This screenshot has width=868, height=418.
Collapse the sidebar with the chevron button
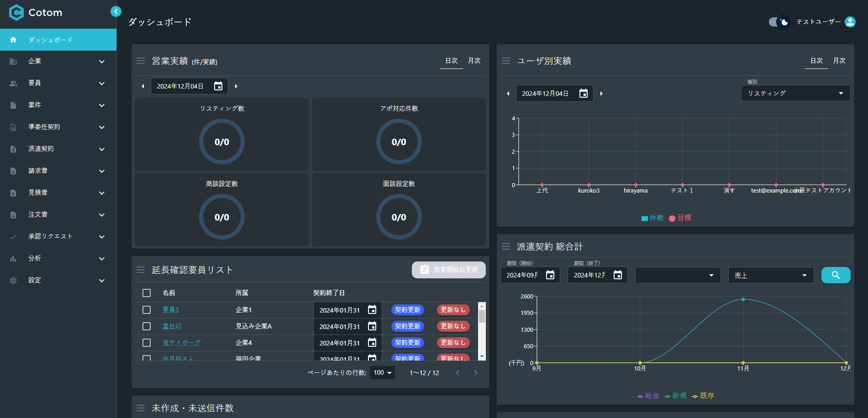pos(116,11)
